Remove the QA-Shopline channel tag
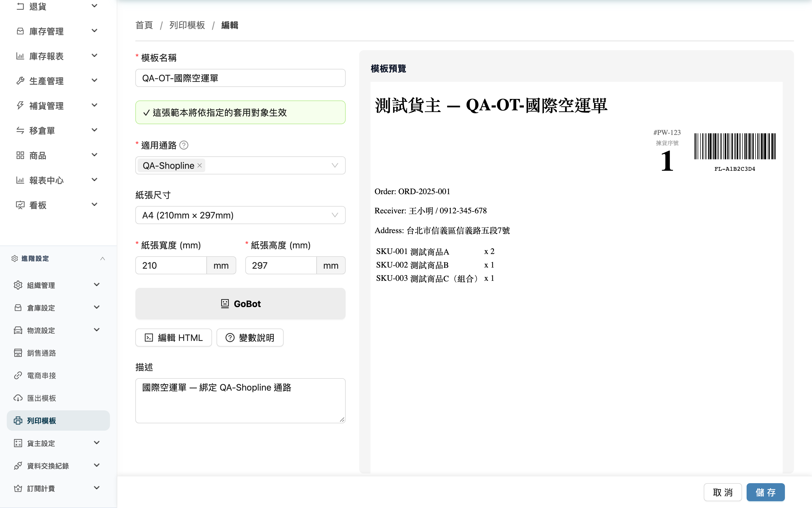 pos(200,165)
